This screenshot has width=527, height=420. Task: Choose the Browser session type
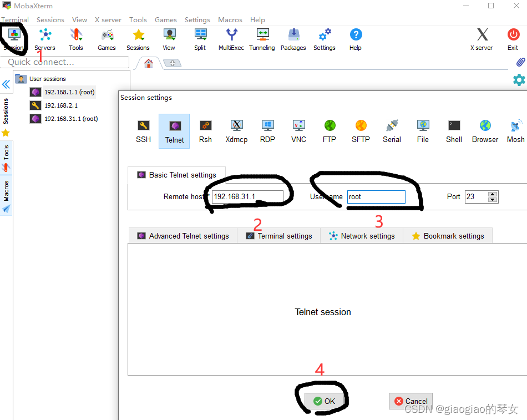[x=485, y=131]
